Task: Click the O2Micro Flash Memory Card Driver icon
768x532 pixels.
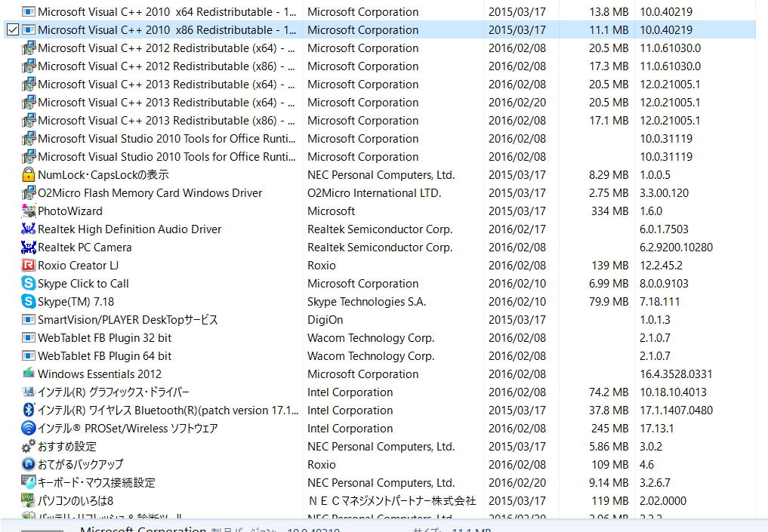Action: coord(29,193)
